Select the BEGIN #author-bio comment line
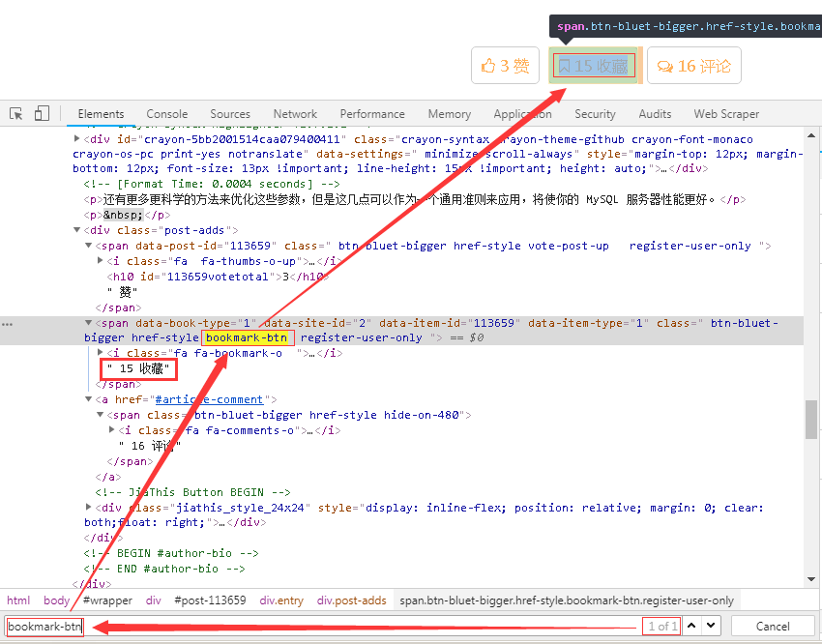Image resolution: width=822 pixels, height=644 pixels. pos(171,553)
